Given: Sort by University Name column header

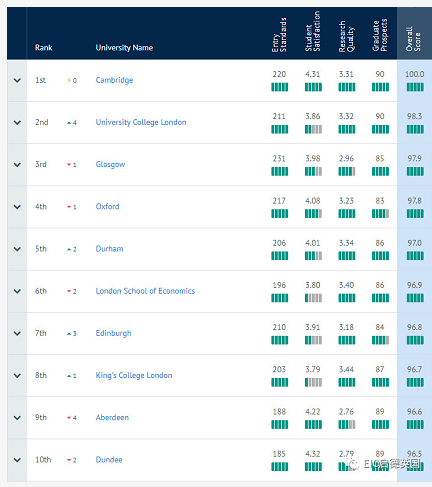Looking at the screenshot, I should pyautogui.click(x=124, y=48).
